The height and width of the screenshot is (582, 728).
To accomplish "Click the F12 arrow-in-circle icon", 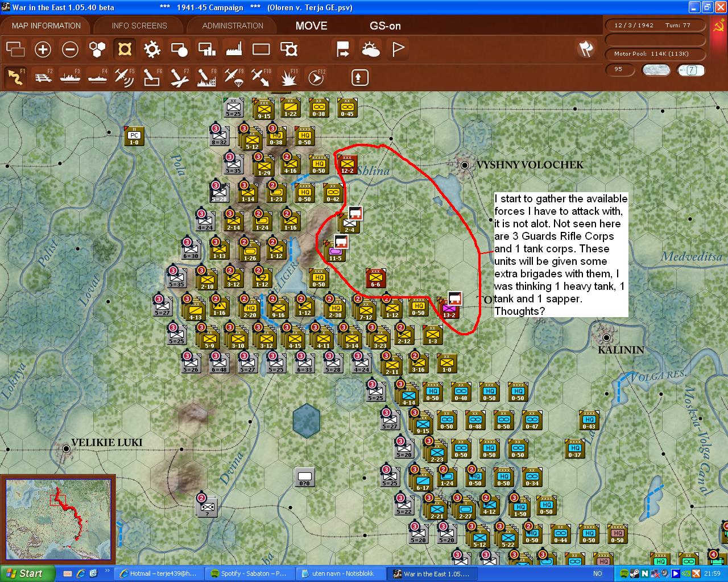I will coord(316,77).
